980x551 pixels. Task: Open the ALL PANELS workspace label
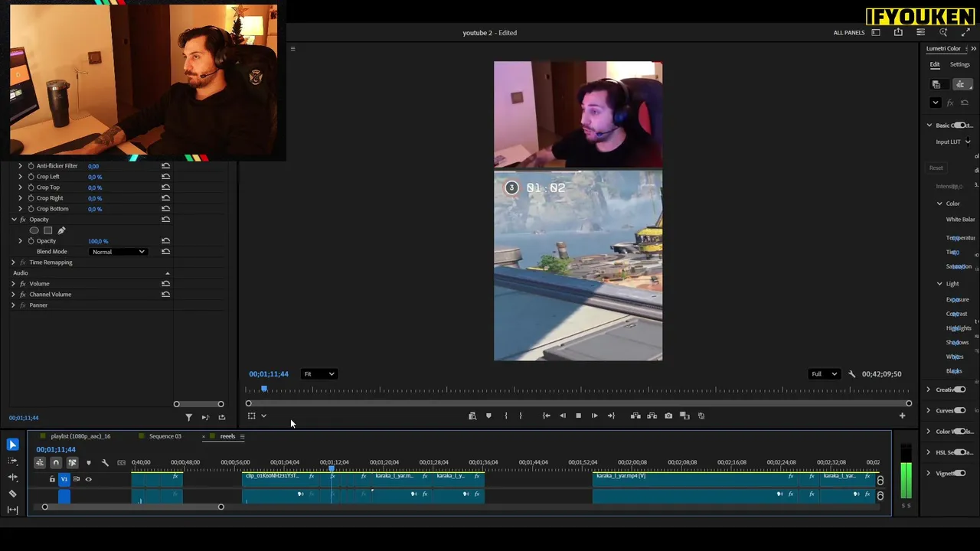coord(848,33)
